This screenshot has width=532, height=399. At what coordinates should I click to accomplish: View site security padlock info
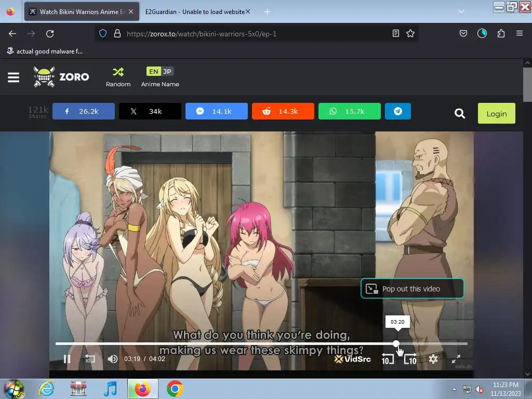[117, 34]
